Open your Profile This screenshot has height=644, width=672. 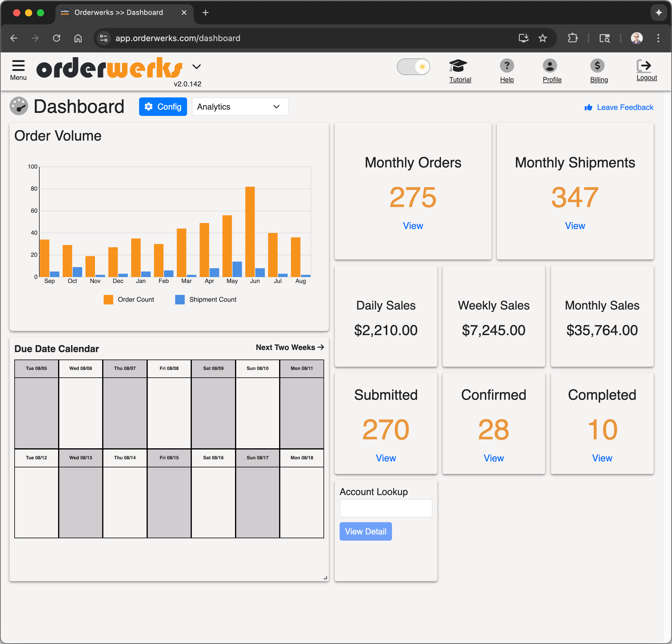[552, 66]
